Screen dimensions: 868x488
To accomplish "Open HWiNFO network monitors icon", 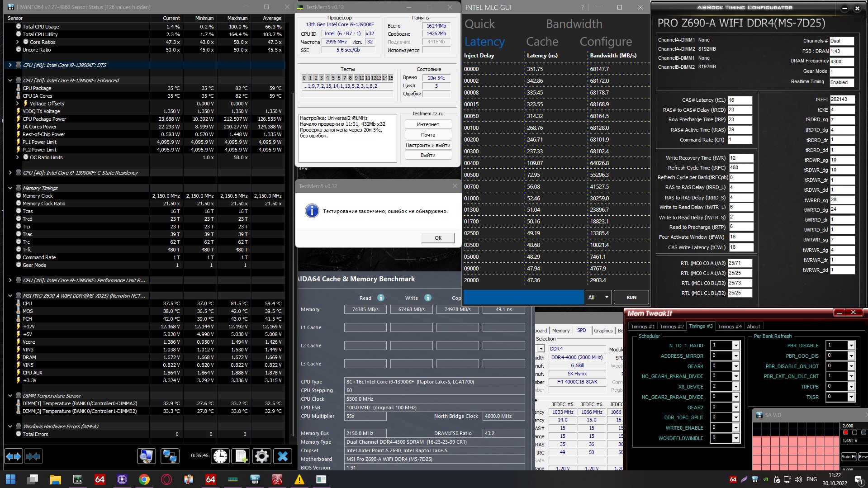I will point(170,456).
